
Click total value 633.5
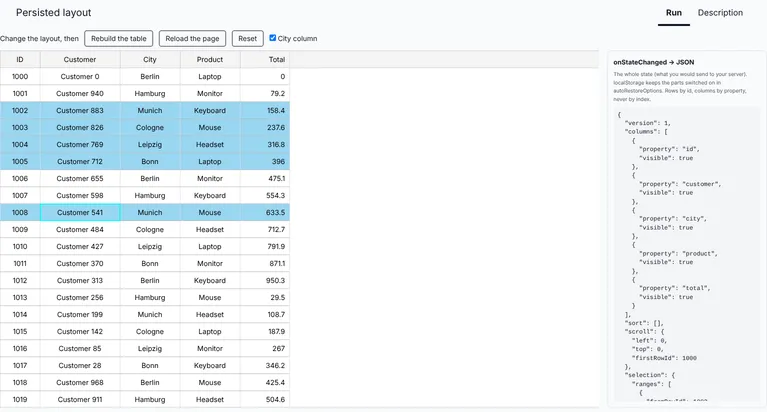point(265,212)
